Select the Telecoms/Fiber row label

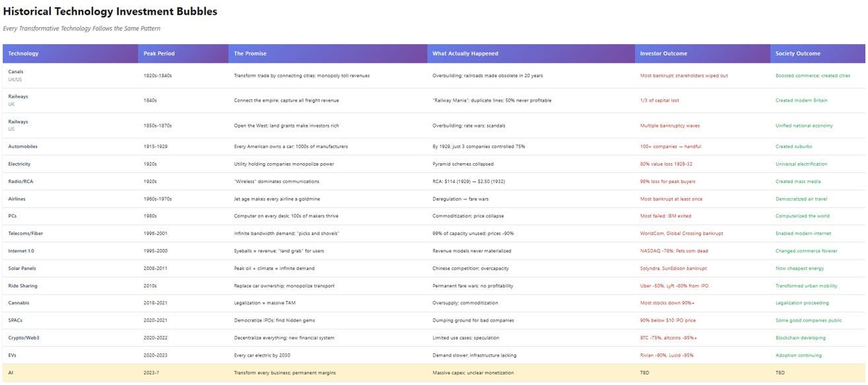click(25, 233)
